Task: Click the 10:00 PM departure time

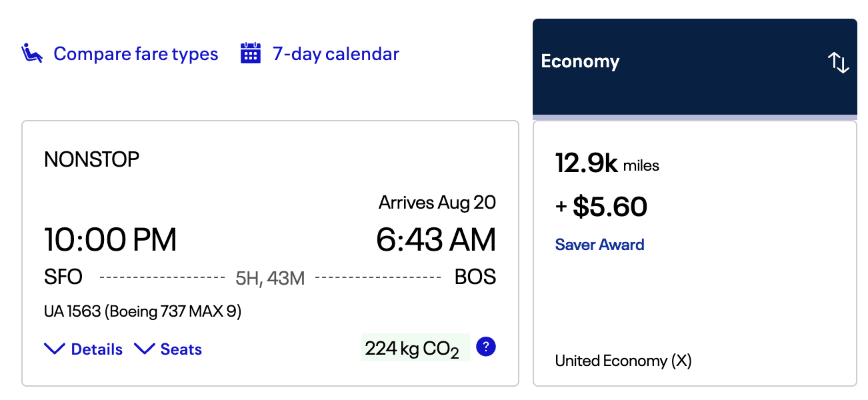Action: (x=111, y=240)
